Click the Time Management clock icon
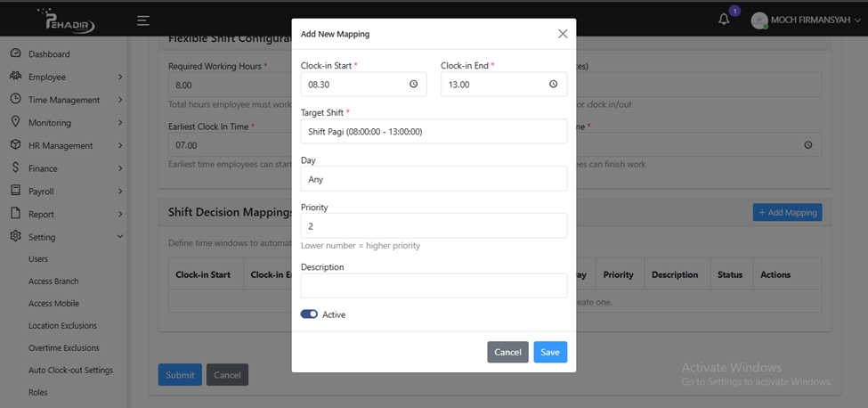This screenshot has width=868, height=408. pos(15,100)
